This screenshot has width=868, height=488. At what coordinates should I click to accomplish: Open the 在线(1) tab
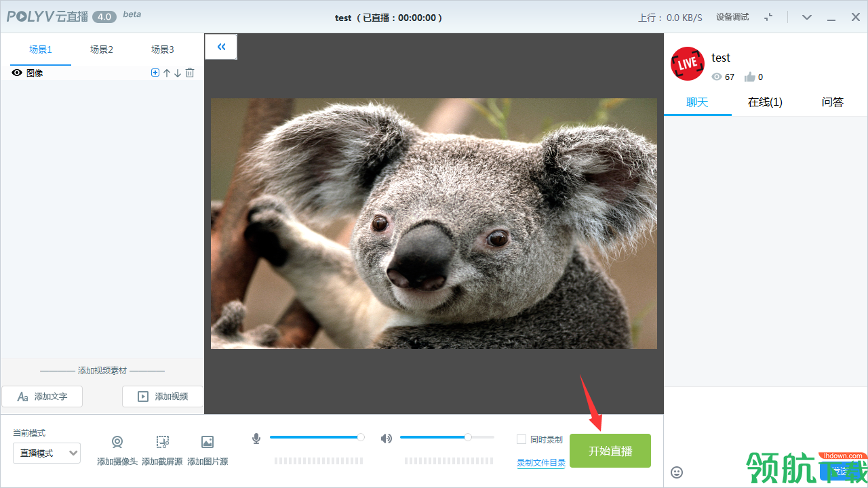tap(765, 102)
